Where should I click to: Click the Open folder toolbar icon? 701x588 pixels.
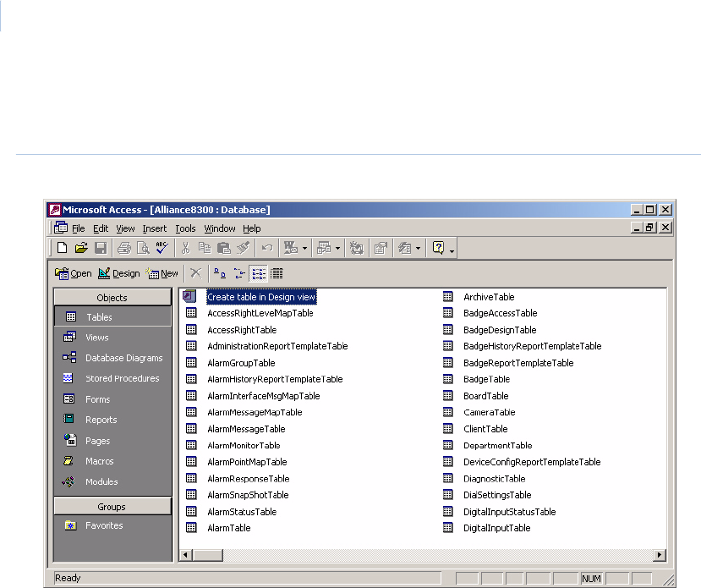[x=81, y=248]
